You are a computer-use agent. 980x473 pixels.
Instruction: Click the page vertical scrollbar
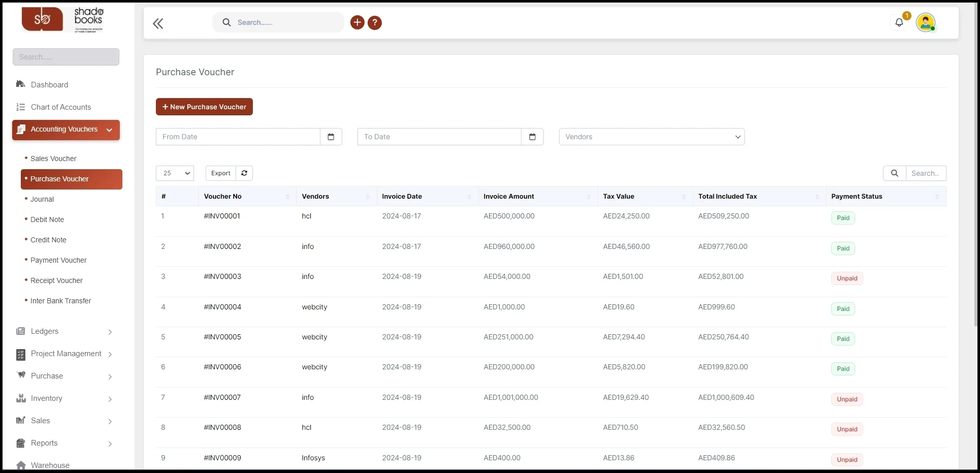click(975, 165)
